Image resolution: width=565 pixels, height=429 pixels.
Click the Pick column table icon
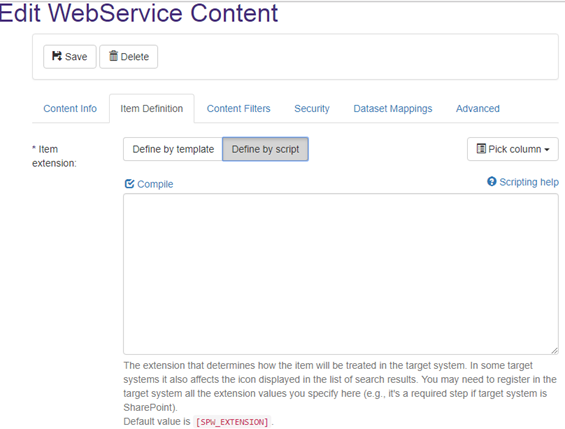[x=481, y=148]
